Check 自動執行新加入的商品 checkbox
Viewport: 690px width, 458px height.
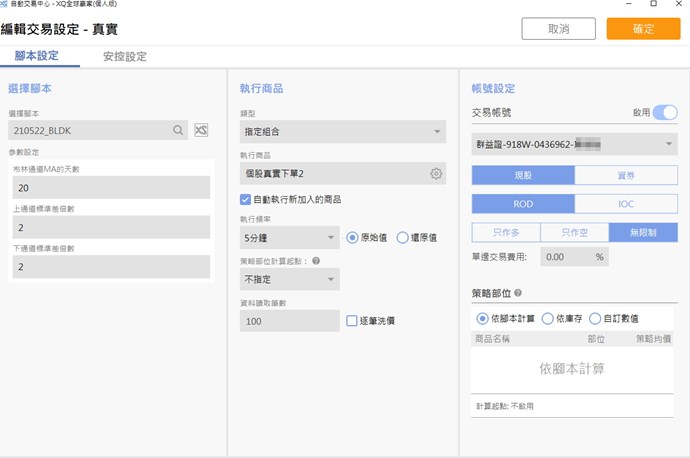point(246,200)
